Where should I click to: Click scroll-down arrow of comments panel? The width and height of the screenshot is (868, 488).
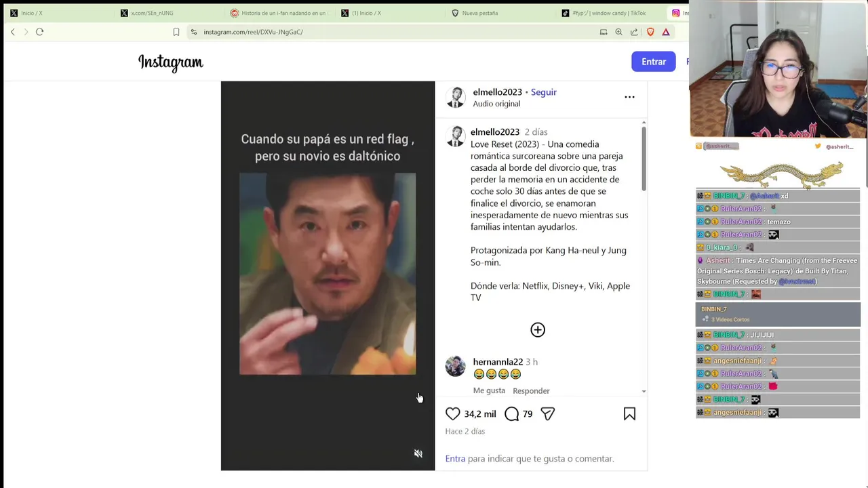(x=644, y=391)
